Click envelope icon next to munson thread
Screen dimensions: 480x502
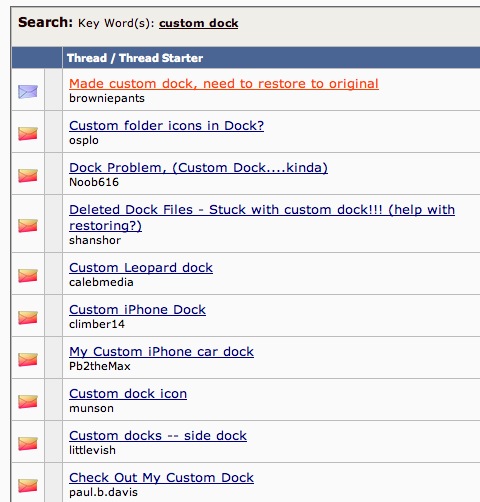[x=28, y=402]
